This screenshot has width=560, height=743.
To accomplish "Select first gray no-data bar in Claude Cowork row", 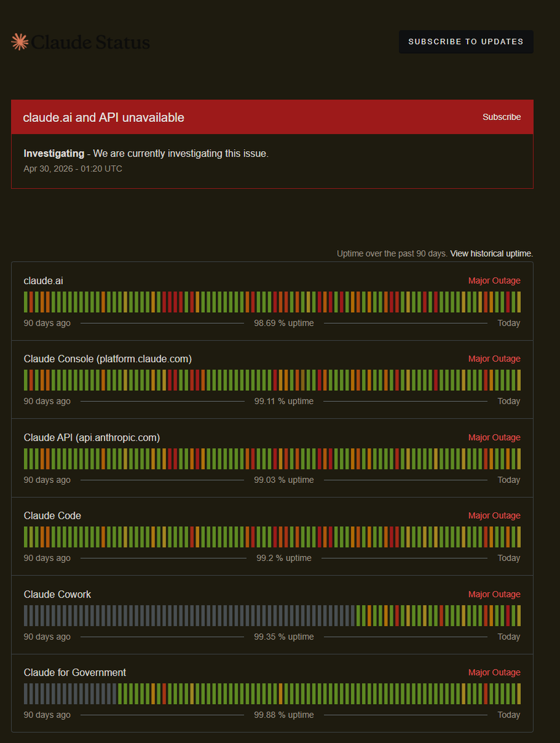I will click(x=26, y=615).
